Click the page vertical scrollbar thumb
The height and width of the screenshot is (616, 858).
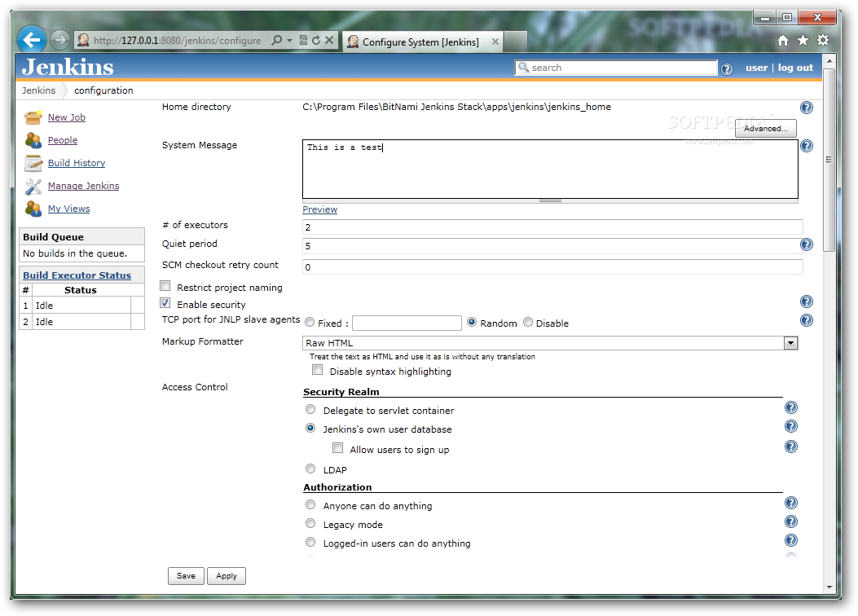pyautogui.click(x=829, y=160)
